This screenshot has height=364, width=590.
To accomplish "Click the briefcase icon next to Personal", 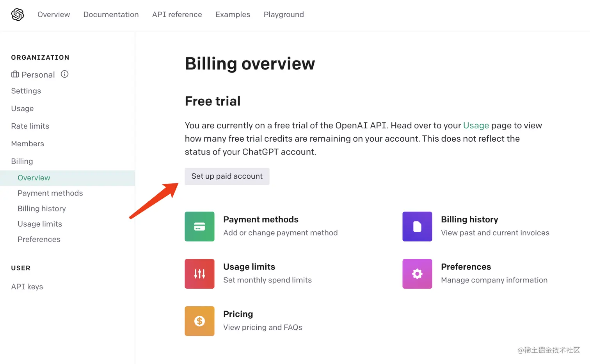I will (15, 74).
